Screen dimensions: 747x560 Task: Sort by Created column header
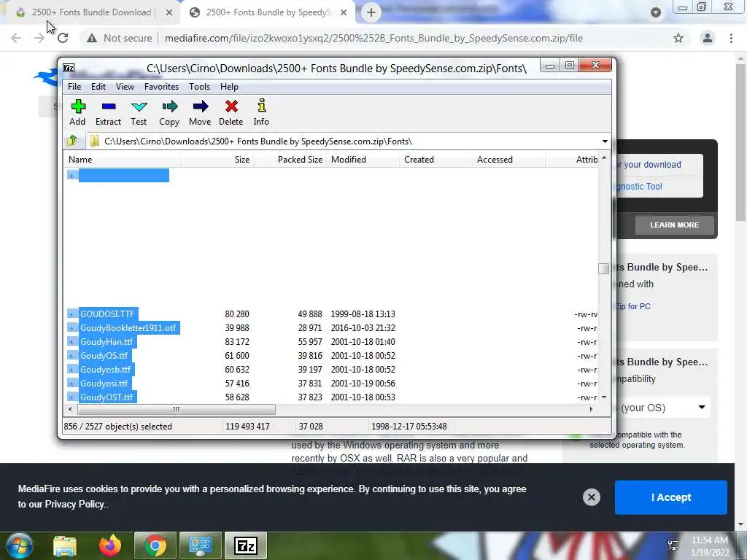[x=436, y=160]
